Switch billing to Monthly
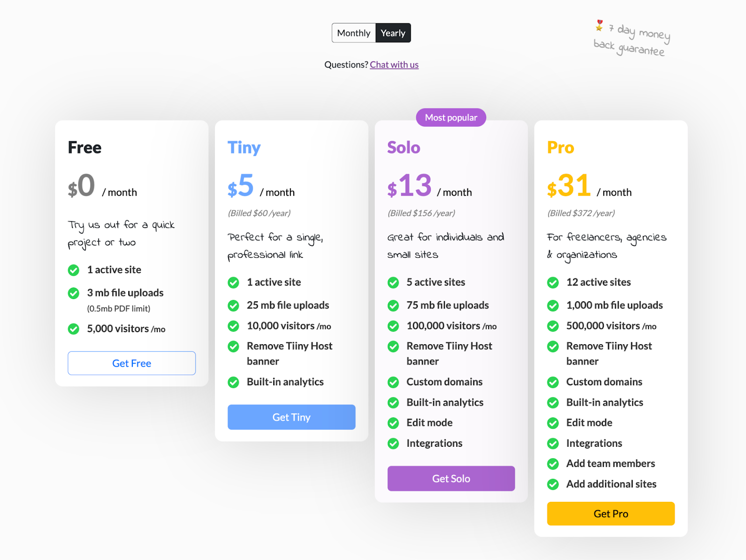Viewport: 746px width, 560px height. pyautogui.click(x=353, y=33)
